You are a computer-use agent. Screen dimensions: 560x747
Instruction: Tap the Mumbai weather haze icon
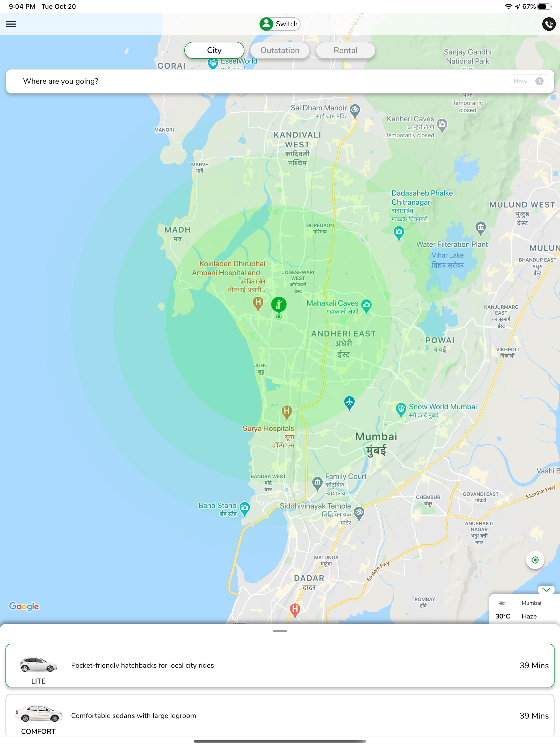(x=502, y=603)
